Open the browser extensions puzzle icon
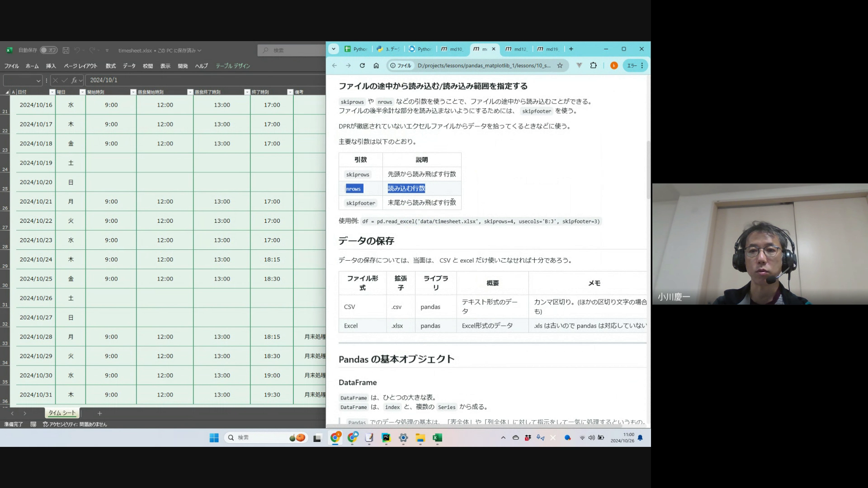Image resolution: width=868 pixels, height=488 pixels. point(594,66)
